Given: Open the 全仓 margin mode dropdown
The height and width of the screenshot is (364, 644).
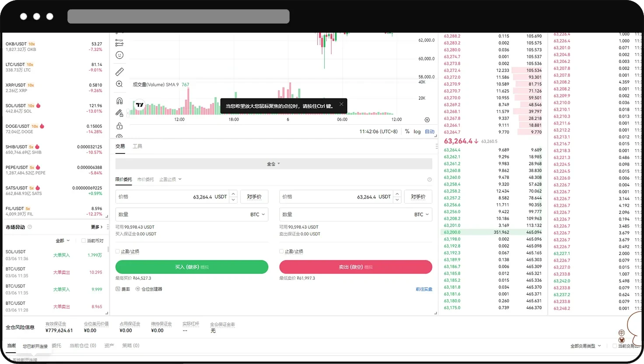Looking at the screenshot, I should point(274,164).
